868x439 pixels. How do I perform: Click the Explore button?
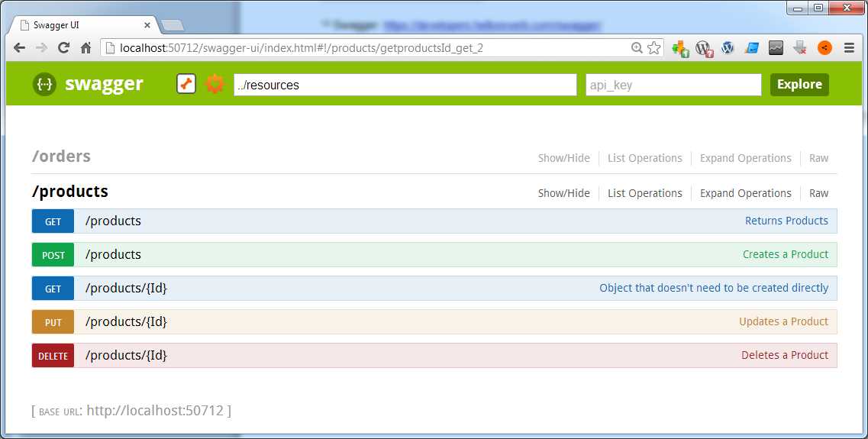799,84
